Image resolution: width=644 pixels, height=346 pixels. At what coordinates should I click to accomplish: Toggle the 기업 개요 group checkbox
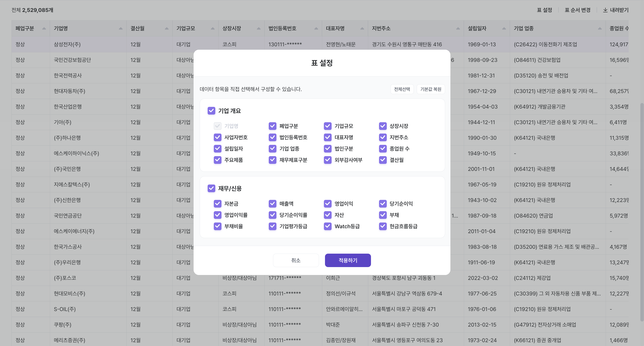point(211,111)
